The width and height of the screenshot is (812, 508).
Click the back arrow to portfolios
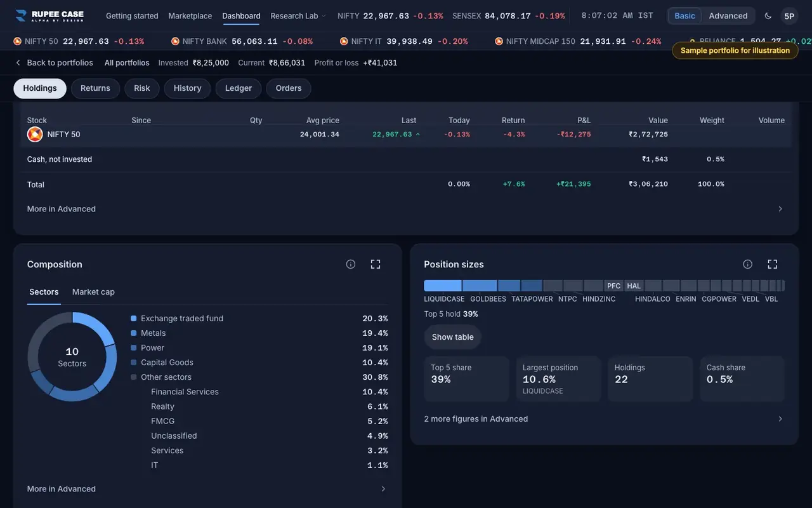coord(18,63)
